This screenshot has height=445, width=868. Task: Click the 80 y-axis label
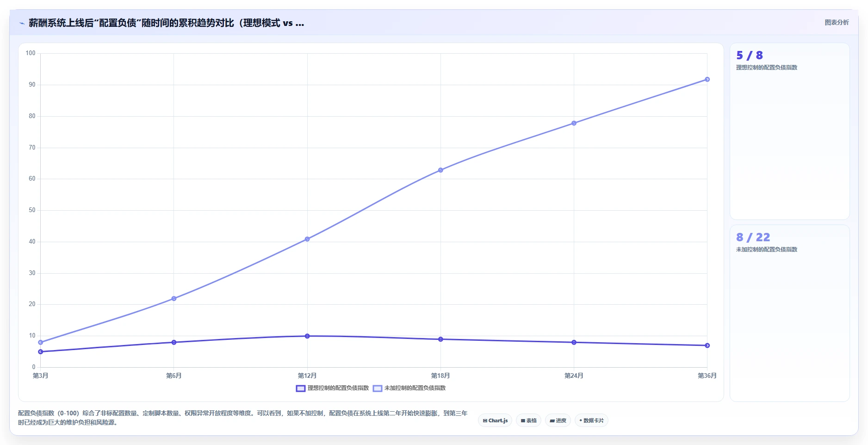click(32, 116)
